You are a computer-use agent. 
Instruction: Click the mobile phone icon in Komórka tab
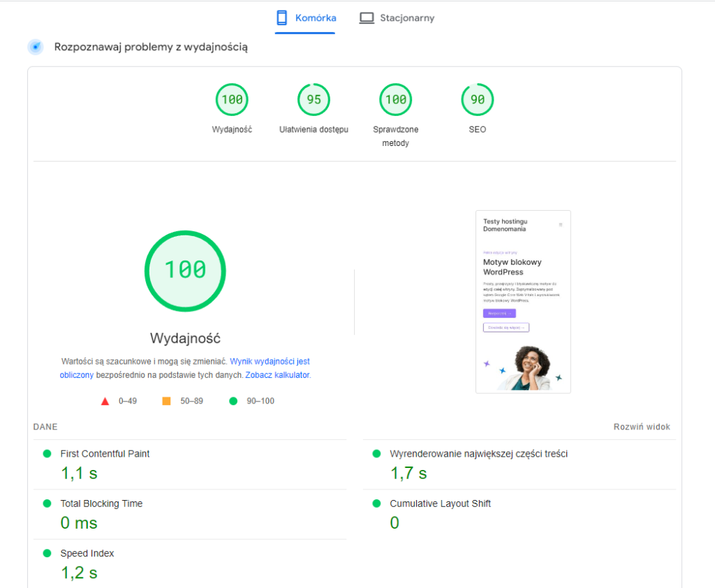point(283,17)
